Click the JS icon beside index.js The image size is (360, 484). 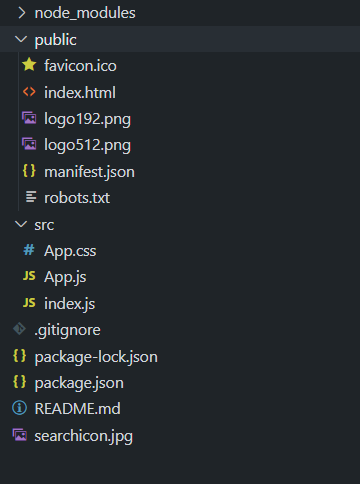(x=29, y=303)
